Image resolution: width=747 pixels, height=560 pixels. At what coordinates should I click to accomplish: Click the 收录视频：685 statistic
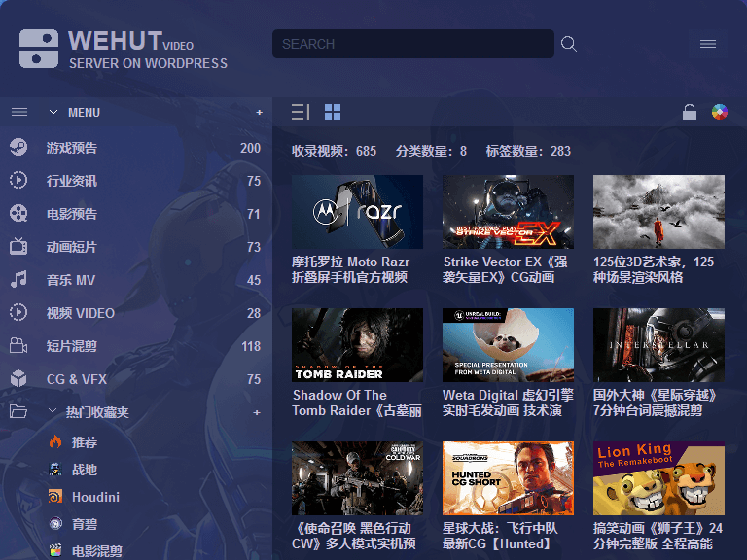pos(334,151)
